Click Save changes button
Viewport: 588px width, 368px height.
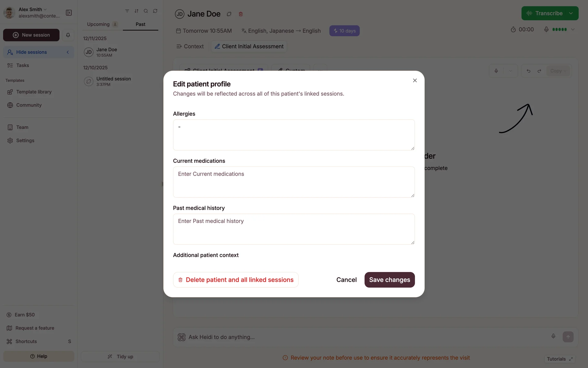pos(389,280)
